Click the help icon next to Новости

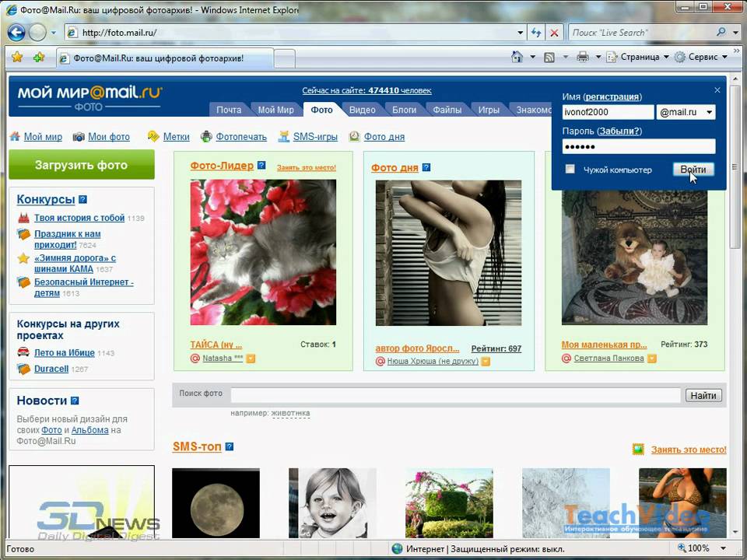75,401
